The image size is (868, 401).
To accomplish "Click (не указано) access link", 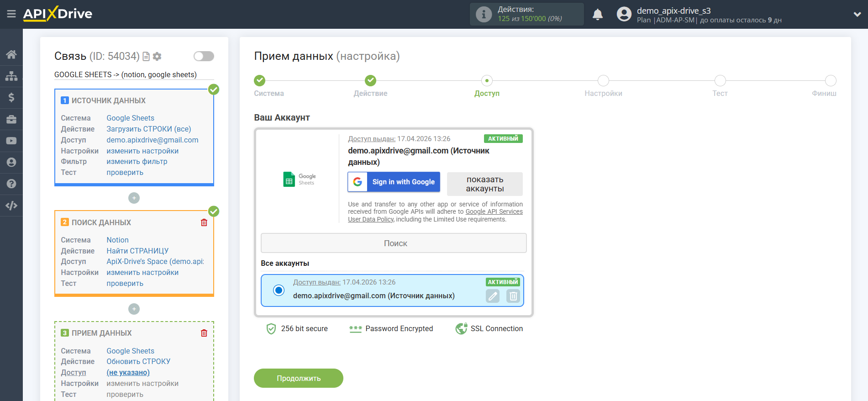I will click(x=128, y=372).
